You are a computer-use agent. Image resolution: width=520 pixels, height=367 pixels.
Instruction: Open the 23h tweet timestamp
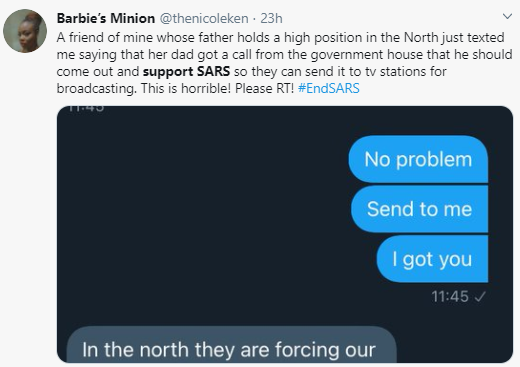point(271,18)
